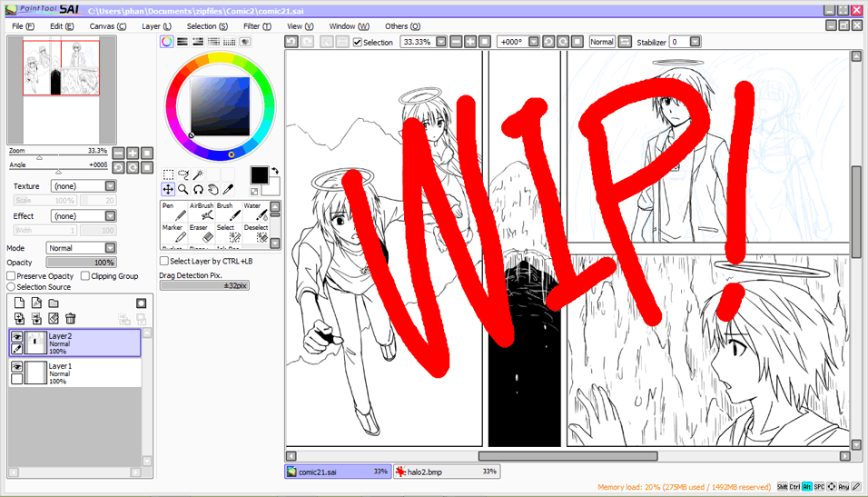Open the 33.33% zoom level dropdown

pyautogui.click(x=441, y=42)
